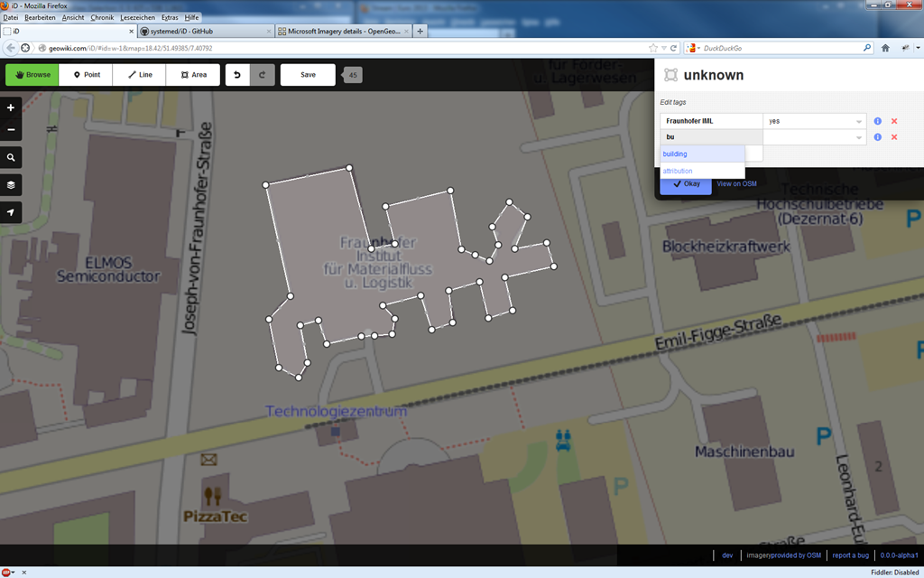Click the geolocate arrow icon

[11, 212]
